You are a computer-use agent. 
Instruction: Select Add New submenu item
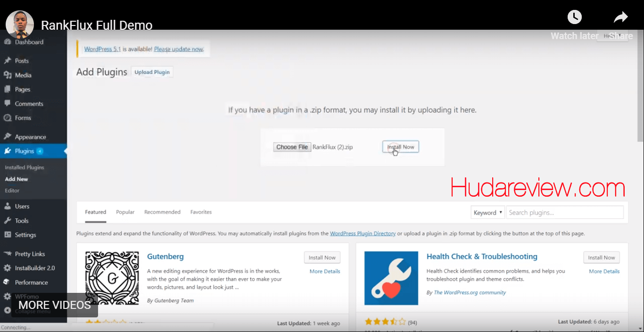pyautogui.click(x=17, y=179)
